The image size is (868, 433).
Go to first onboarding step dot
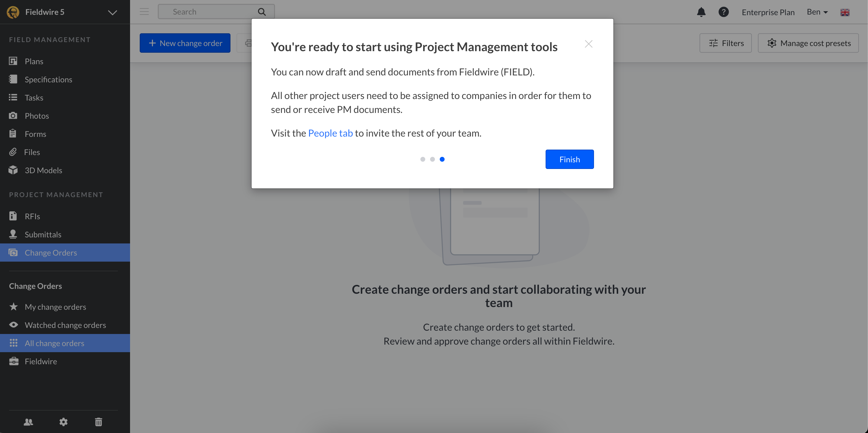coord(423,159)
